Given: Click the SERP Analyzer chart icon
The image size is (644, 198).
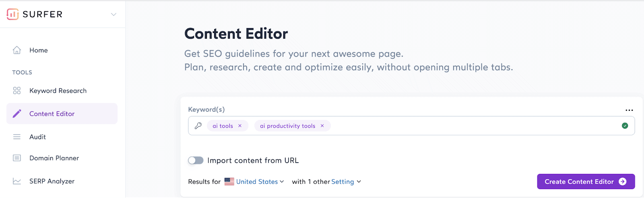Looking at the screenshot, I should [17, 181].
